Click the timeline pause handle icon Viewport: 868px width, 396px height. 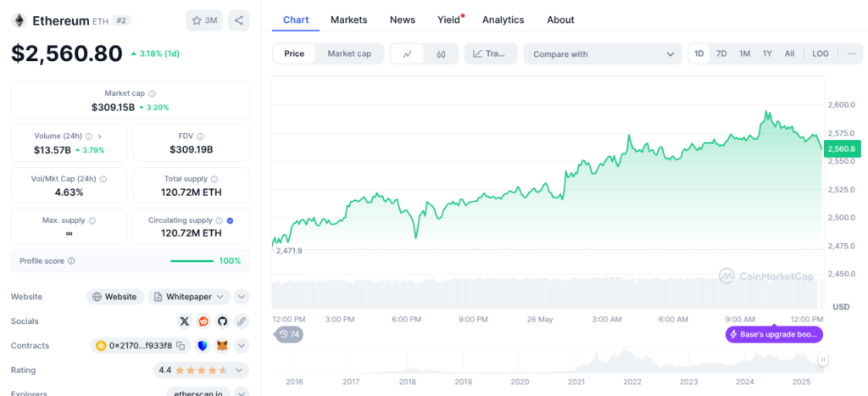823,360
